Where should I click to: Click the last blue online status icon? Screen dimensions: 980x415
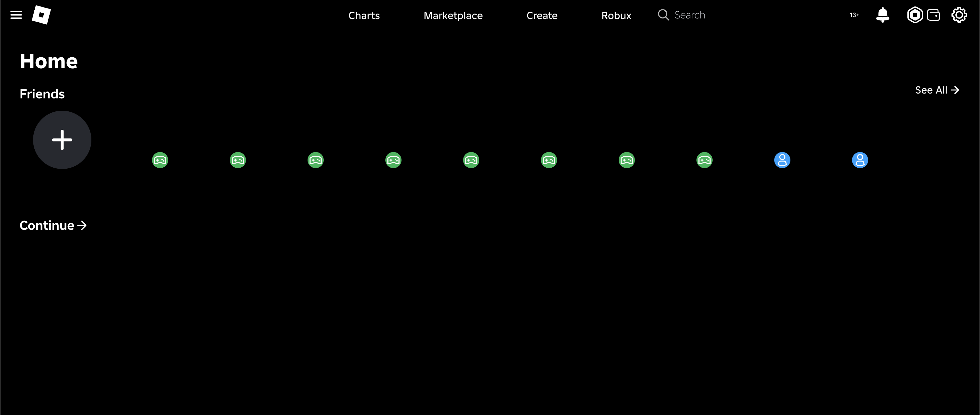tap(860, 160)
